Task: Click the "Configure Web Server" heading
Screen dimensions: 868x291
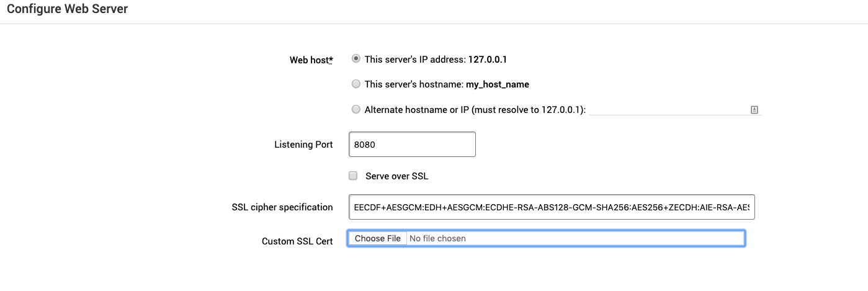Action: (68, 10)
